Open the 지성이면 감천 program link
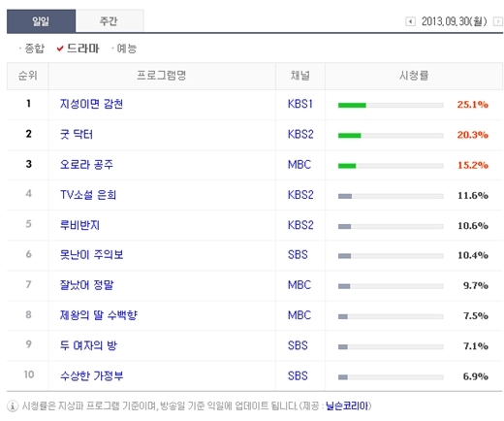Screen dimensions: 504x421 91,104
